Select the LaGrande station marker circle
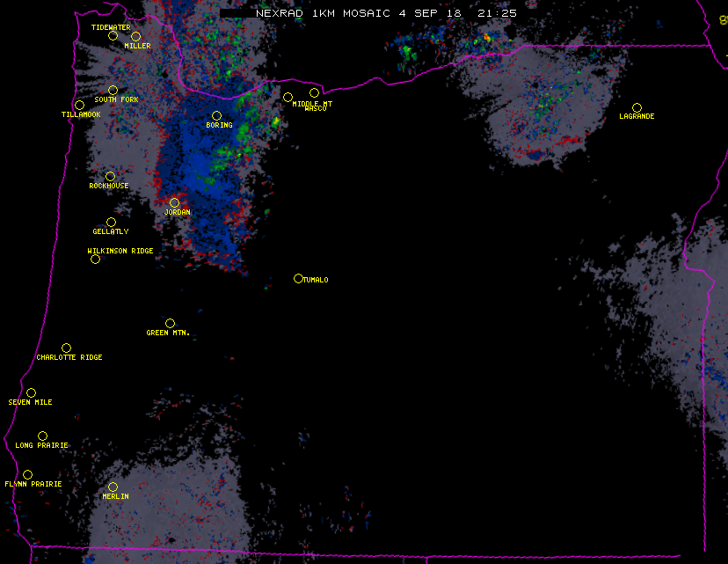728x564 pixels. pos(637,107)
